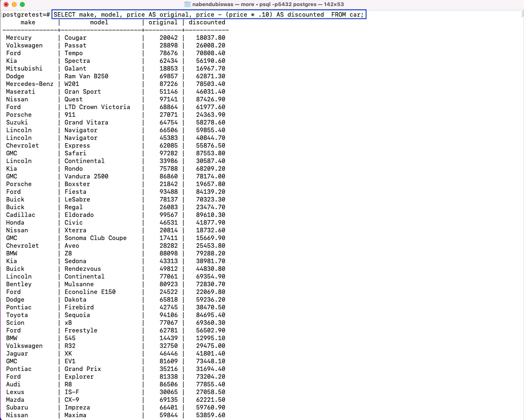Click 'Mercury' in the make column
The height and width of the screenshot is (420, 524).
pyautogui.click(x=19, y=38)
